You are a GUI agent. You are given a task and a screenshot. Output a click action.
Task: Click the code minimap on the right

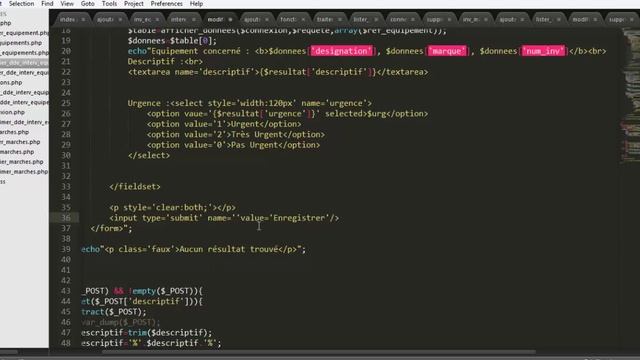point(631,96)
